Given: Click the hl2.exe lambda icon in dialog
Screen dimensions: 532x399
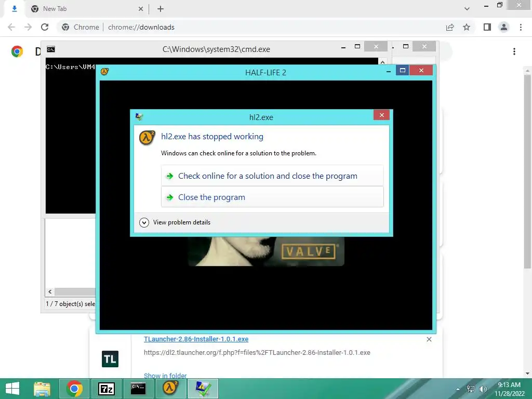Looking at the screenshot, I should [147, 137].
